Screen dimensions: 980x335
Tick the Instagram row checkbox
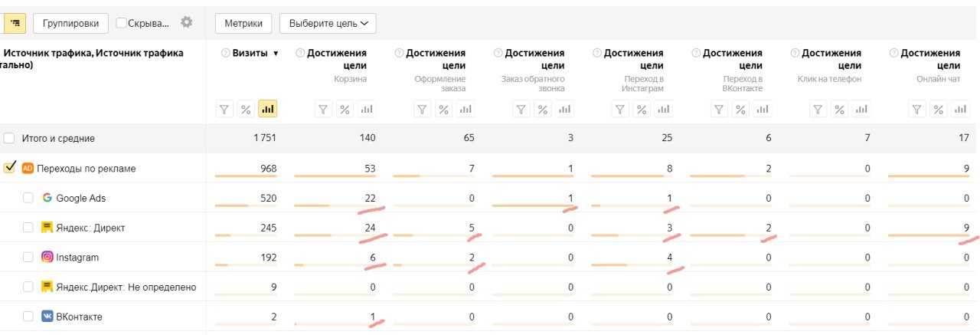pyautogui.click(x=28, y=258)
